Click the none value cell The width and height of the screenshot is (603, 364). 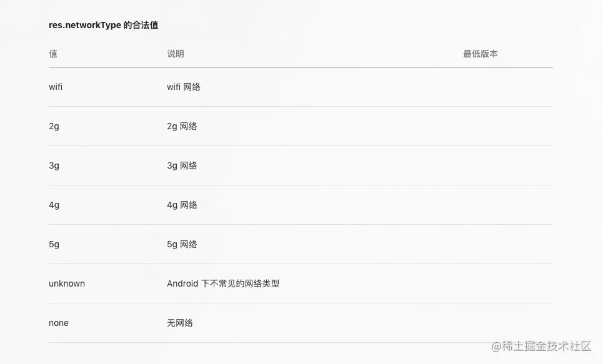click(59, 323)
